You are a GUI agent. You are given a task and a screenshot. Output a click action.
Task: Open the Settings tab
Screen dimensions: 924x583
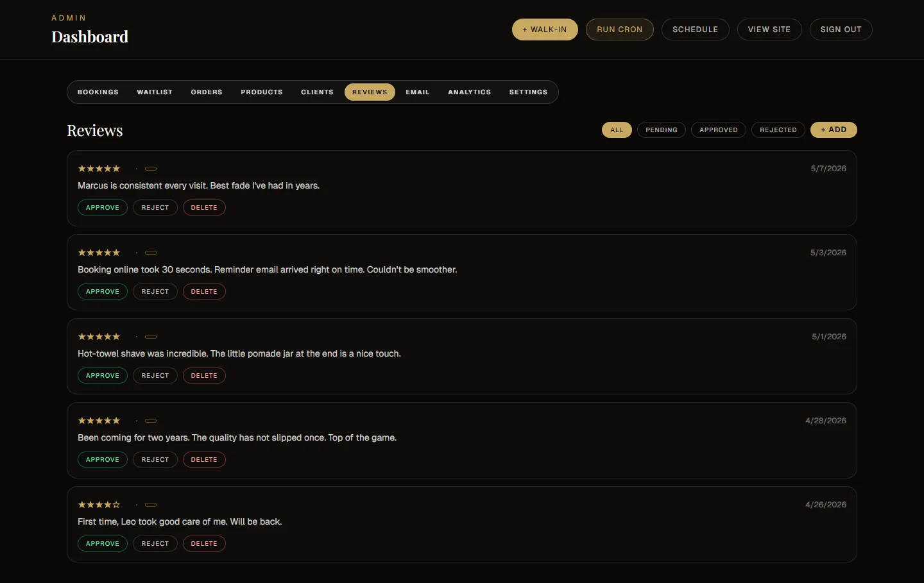click(x=529, y=92)
